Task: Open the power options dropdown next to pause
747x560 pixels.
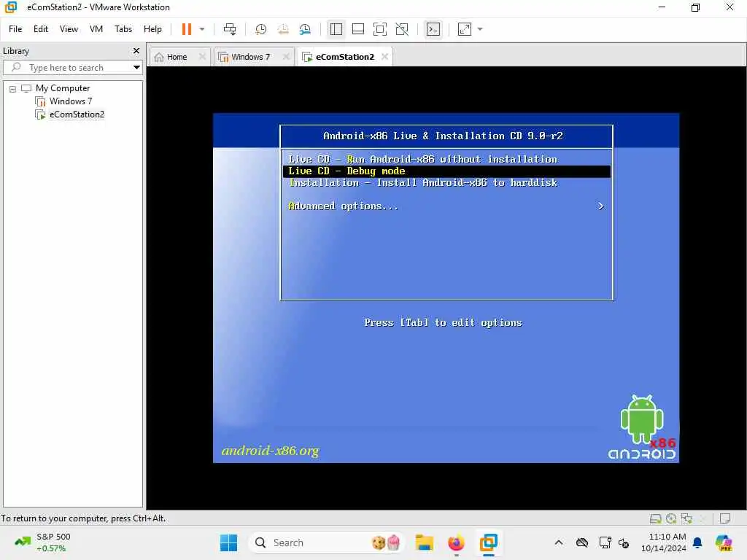Action: click(x=202, y=29)
